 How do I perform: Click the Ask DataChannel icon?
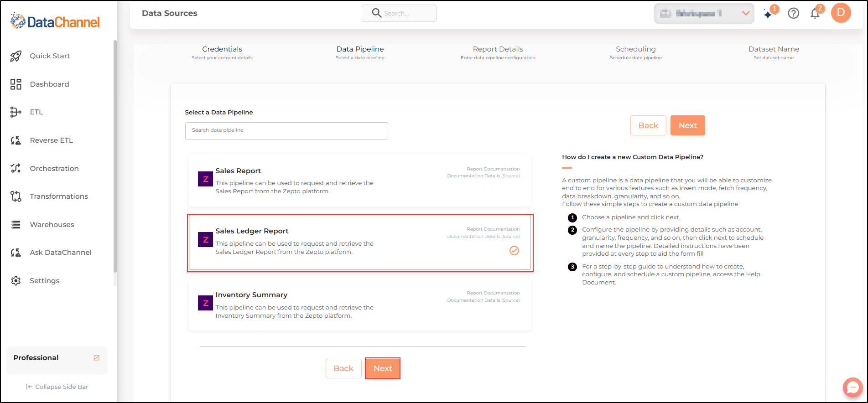point(16,253)
